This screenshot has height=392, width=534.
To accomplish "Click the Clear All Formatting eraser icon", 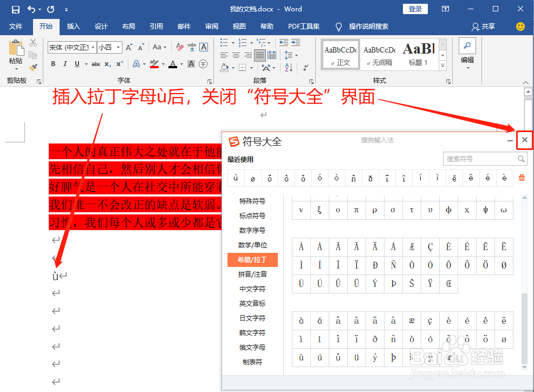I will tap(179, 48).
